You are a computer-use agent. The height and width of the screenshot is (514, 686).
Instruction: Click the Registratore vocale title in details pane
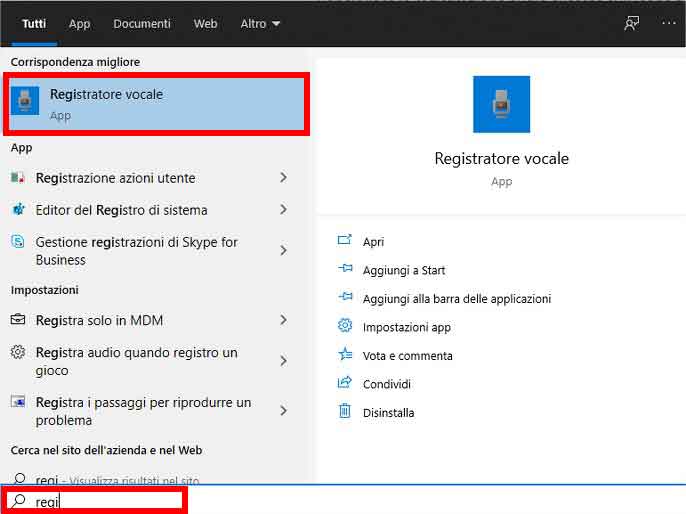point(501,158)
